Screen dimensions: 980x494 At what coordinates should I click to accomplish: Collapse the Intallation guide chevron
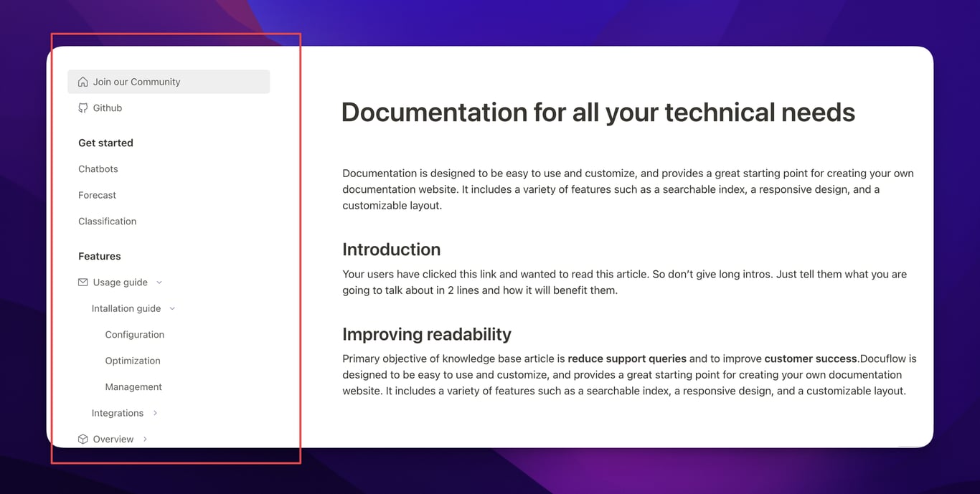pos(172,309)
